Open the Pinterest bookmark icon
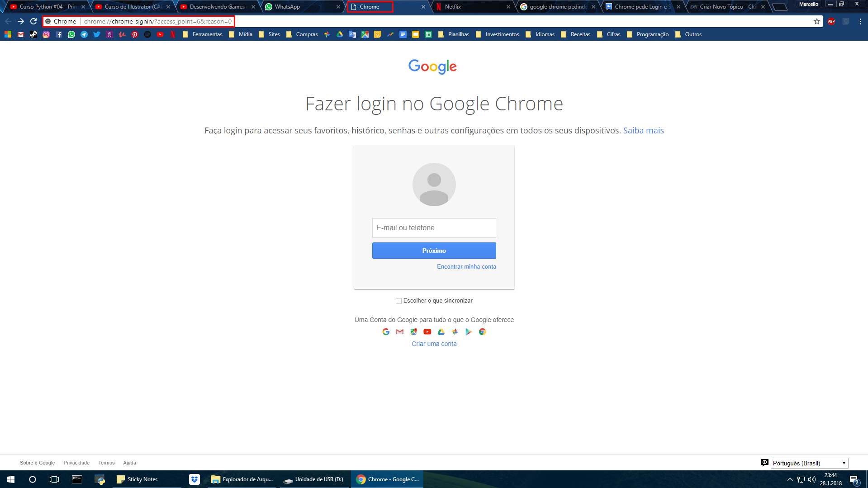868x488 pixels. [135, 34]
